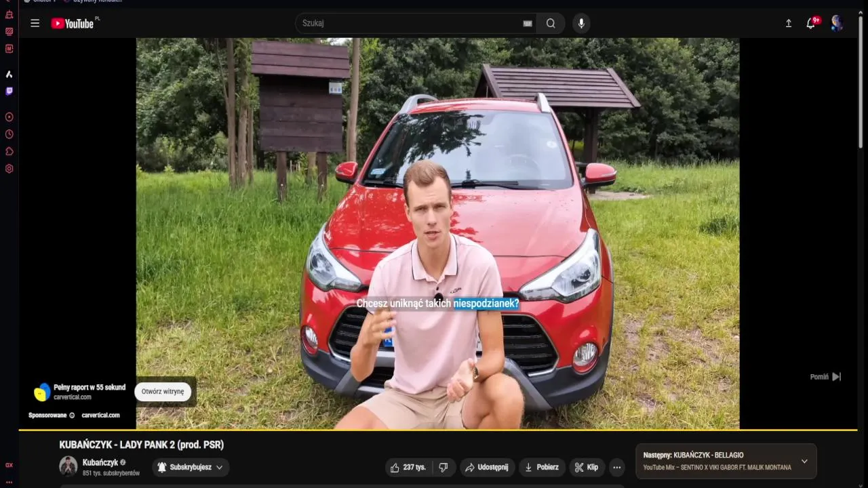Viewport: 868px width, 488px height.
Task: Click the yellow ad progress bar
Action: (438, 430)
